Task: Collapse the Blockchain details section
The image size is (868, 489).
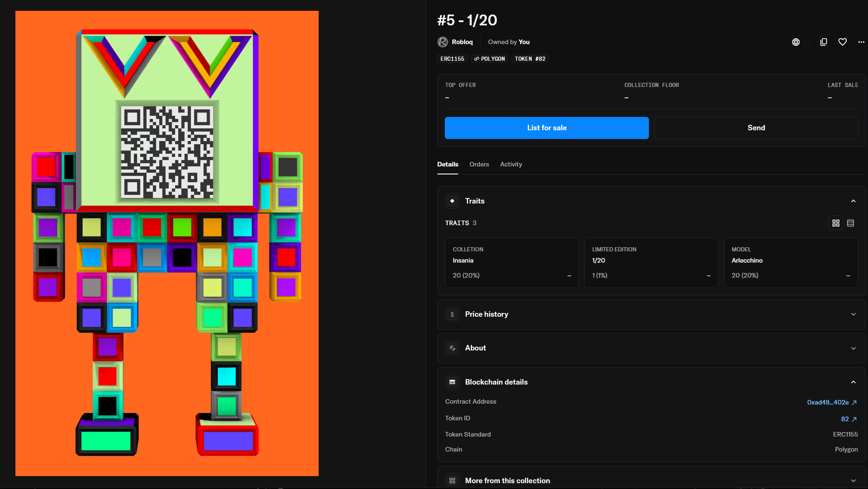Action: point(853,382)
